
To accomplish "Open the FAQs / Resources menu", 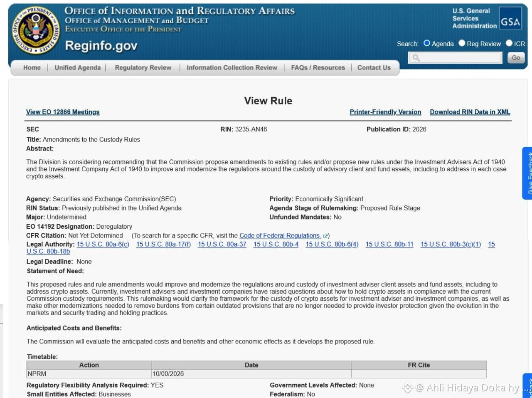I will coord(318,67).
